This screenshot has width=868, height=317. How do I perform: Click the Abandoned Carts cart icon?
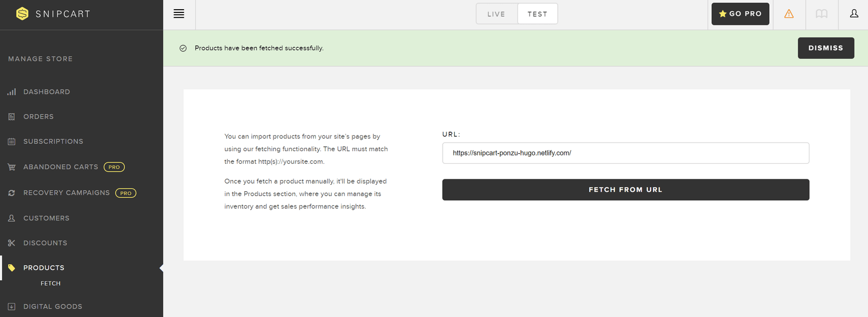(x=11, y=167)
